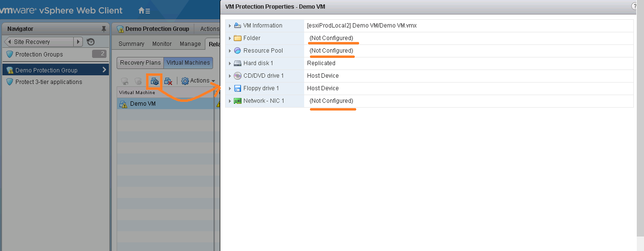Show the Virtual Machines view
644x251 pixels.
tap(188, 63)
